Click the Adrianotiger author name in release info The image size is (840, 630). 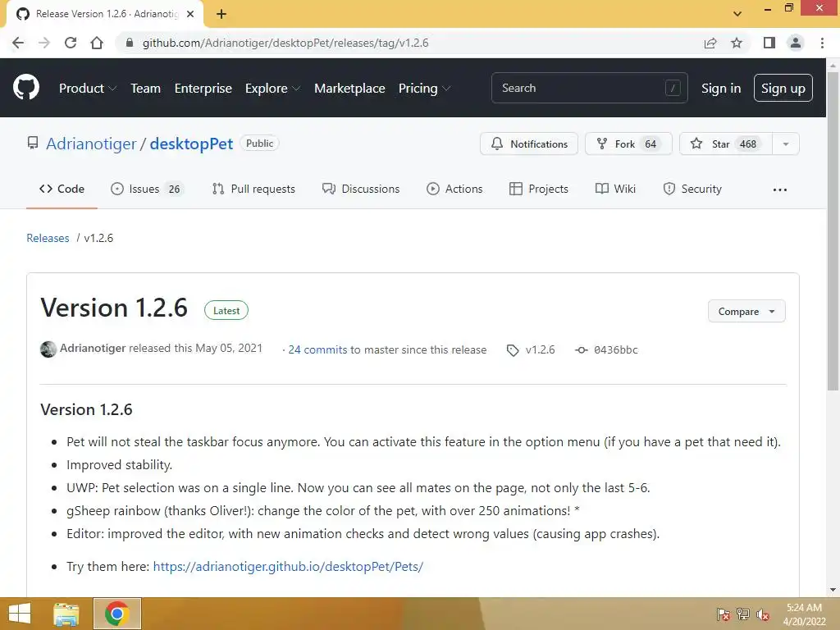(x=93, y=348)
